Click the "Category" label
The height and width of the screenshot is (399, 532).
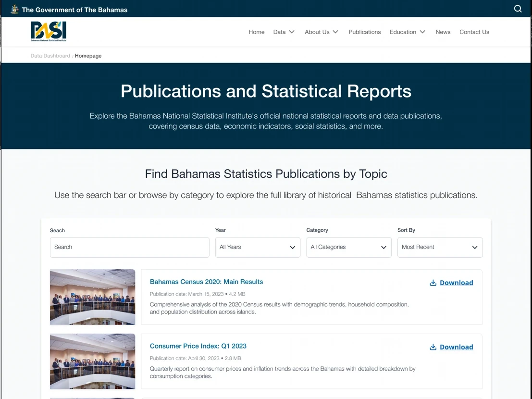[x=317, y=230]
